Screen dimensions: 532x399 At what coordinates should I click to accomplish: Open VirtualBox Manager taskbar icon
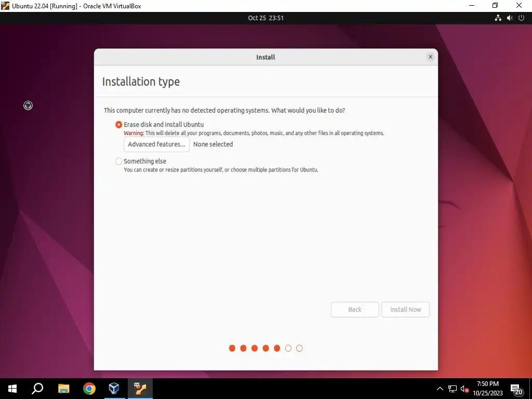tap(114, 389)
